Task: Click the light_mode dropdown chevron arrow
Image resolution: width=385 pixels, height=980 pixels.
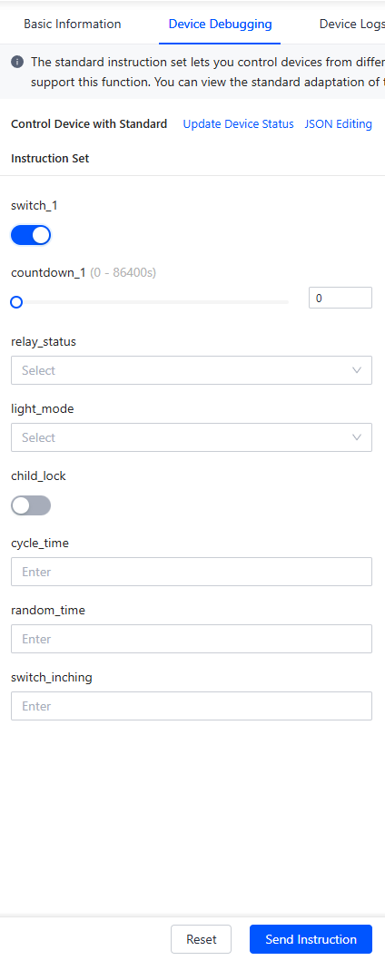Action: click(x=357, y=437)
